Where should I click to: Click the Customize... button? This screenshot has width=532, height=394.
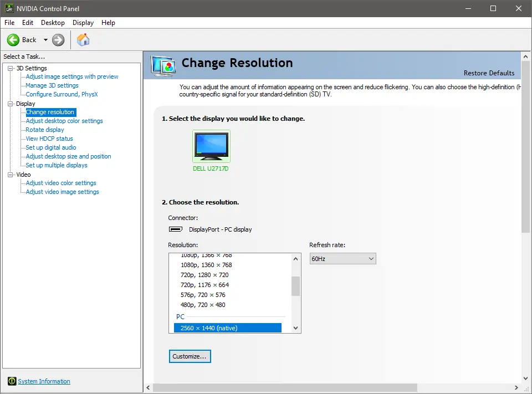[x=190, y=356]
